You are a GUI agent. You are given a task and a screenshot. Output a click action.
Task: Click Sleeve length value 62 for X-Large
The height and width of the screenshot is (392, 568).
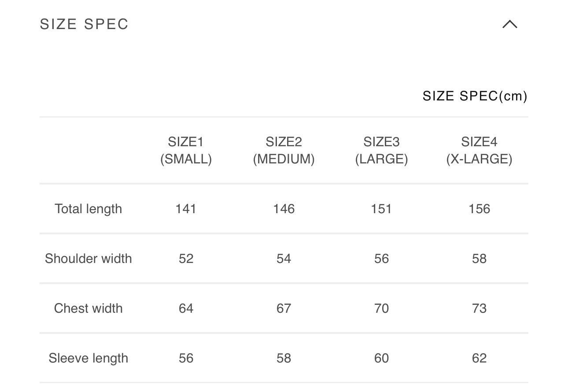(x=479, y=358)
